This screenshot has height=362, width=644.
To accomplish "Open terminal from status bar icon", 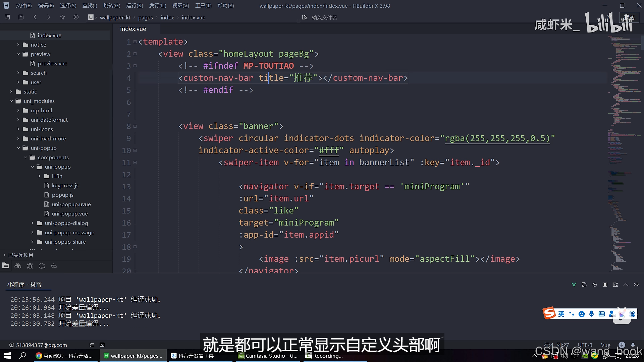I will point(102,345).
